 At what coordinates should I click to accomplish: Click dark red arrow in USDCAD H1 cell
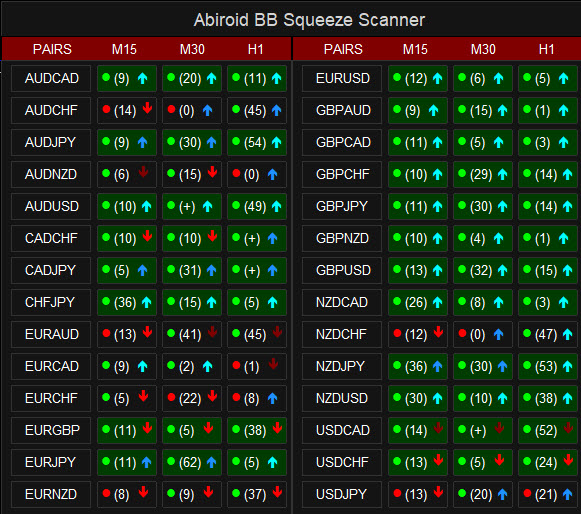pyautogui.click(x=568, y=428)
